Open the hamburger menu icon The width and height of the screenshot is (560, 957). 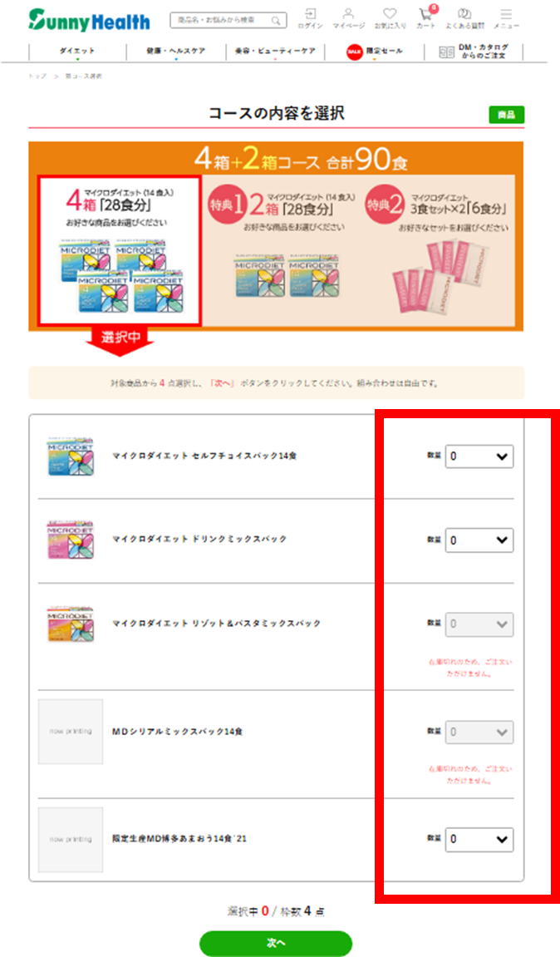click(x=506, y=18)
